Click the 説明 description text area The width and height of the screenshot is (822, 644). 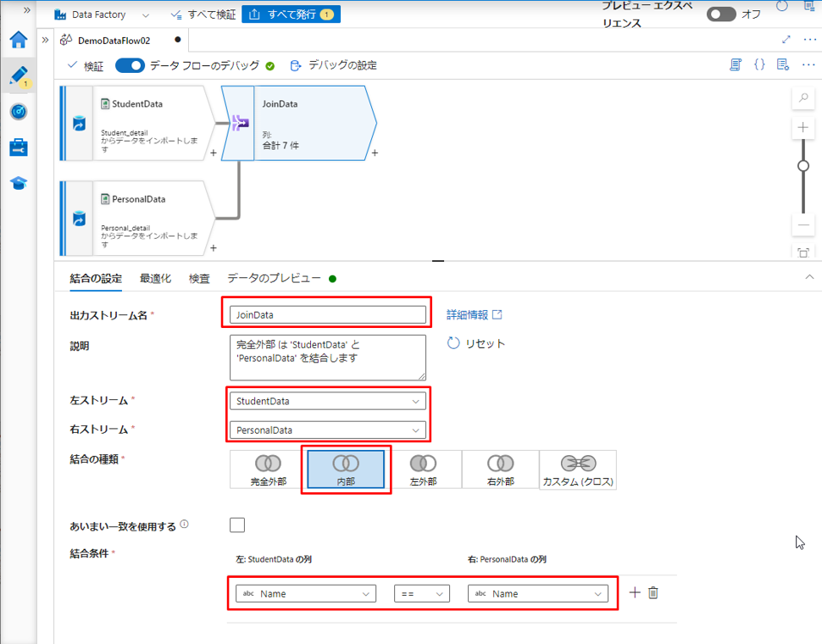click(328, 358)
